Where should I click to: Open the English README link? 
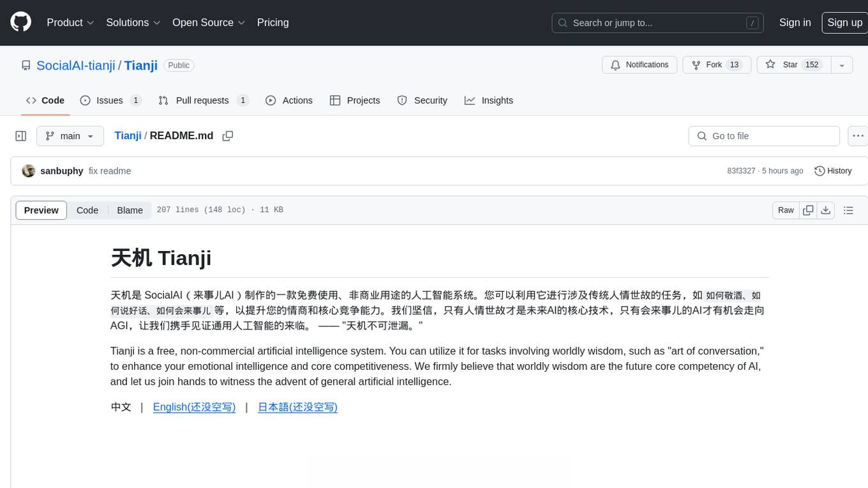pyautogui.click(x=194, y=407)
